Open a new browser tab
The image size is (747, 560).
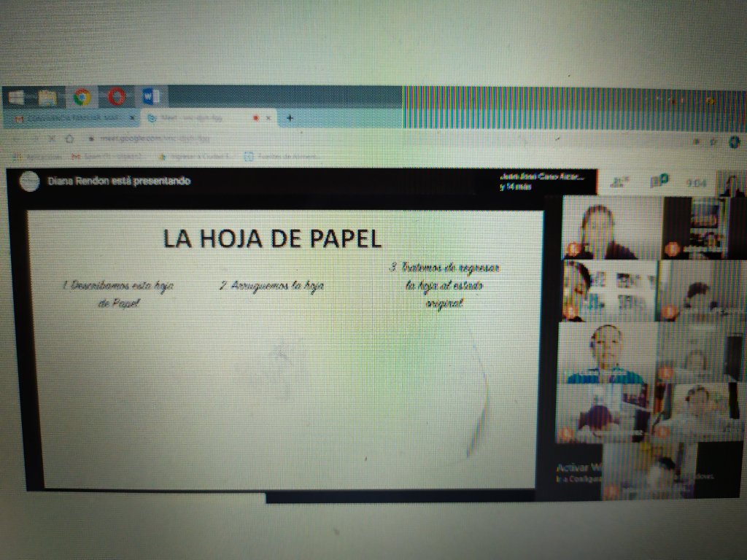[290, 118]
